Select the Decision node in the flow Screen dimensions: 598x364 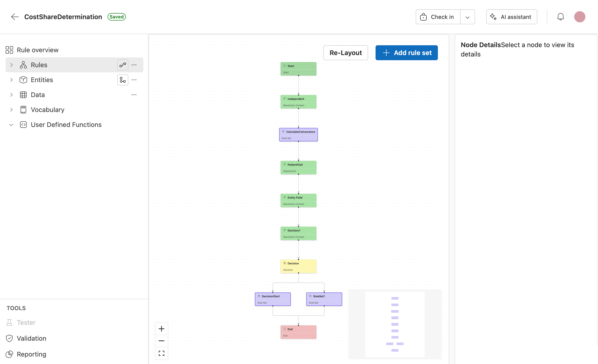tap(298, 266)
